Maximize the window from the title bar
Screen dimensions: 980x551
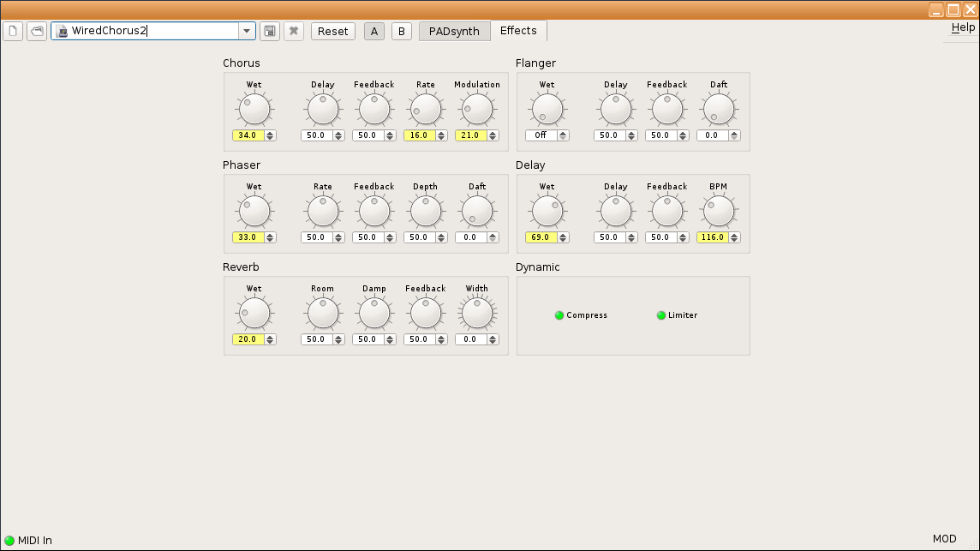tap(953, 9)
